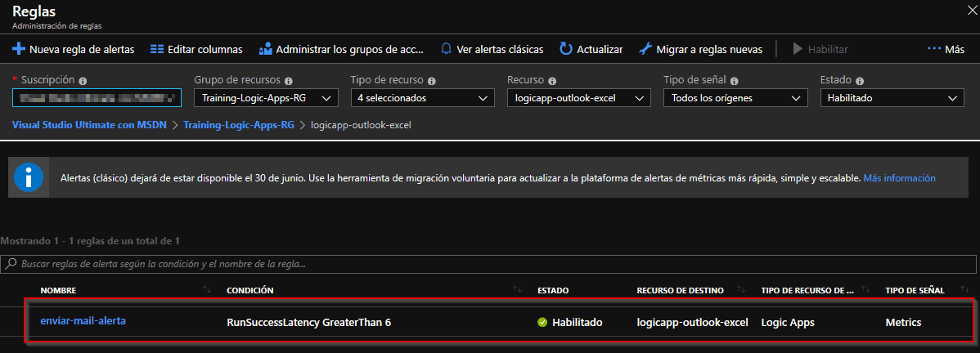Click the magnifier icon in the search box
This screenshot has width=980, height=353.
[x=11, y=264]
